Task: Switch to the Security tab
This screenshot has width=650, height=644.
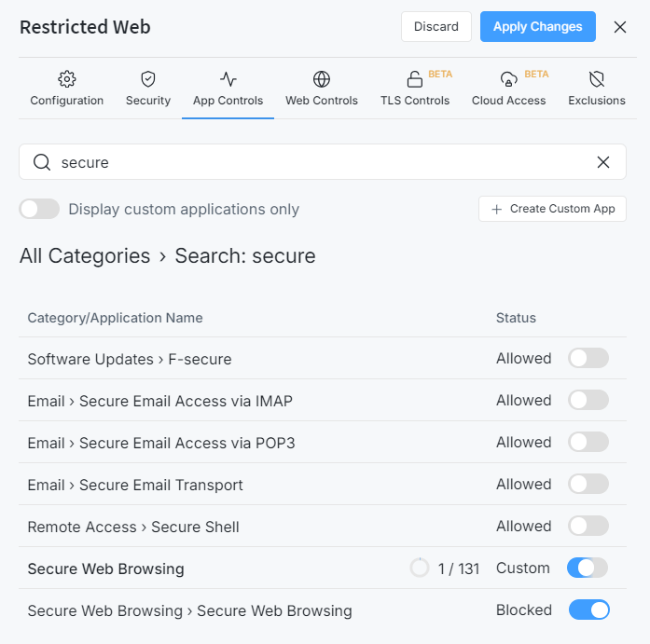Action: point(148,89)
